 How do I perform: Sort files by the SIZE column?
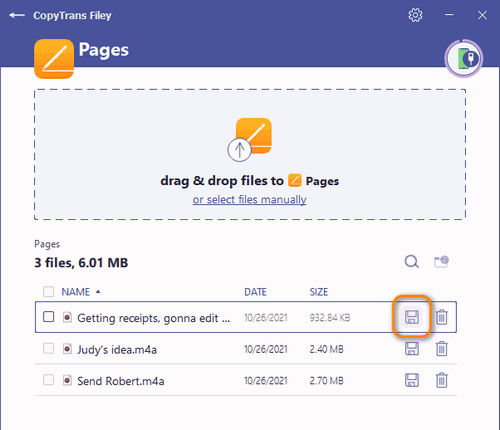coord(319,292)
